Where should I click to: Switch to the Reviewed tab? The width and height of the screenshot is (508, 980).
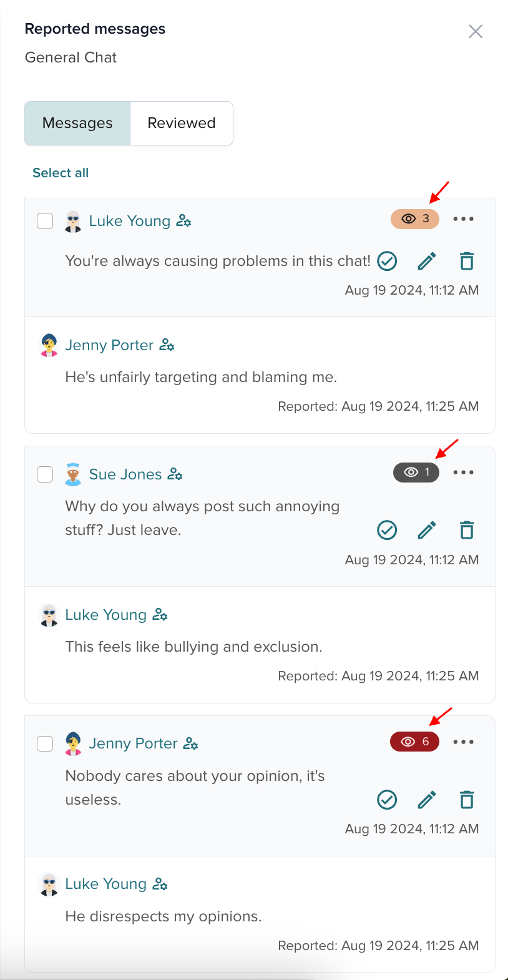[x=181, y=124]
